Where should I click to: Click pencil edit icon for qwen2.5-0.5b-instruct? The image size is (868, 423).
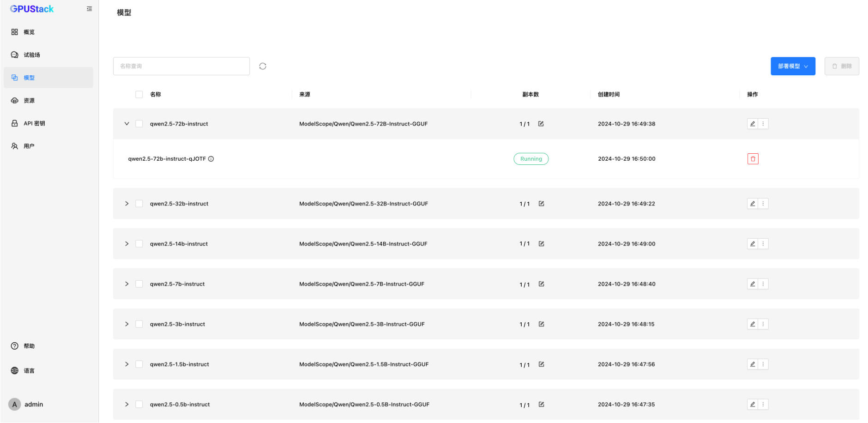coord(753,405)
